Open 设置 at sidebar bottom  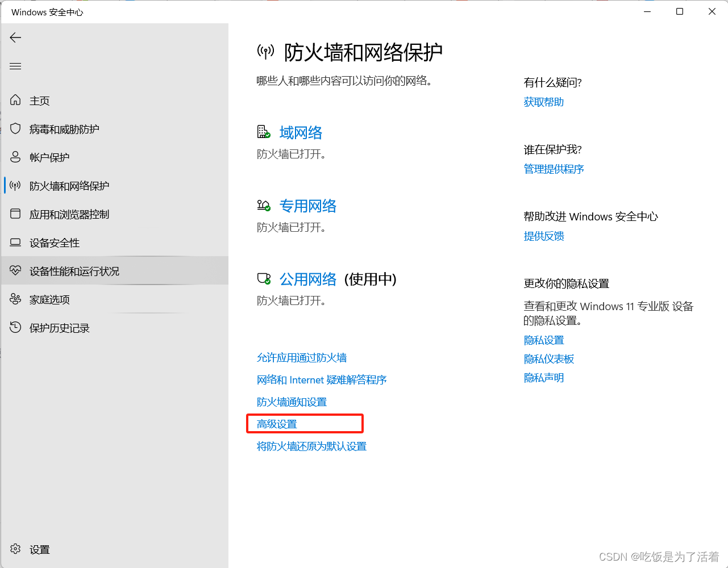[x=40, y=549]
